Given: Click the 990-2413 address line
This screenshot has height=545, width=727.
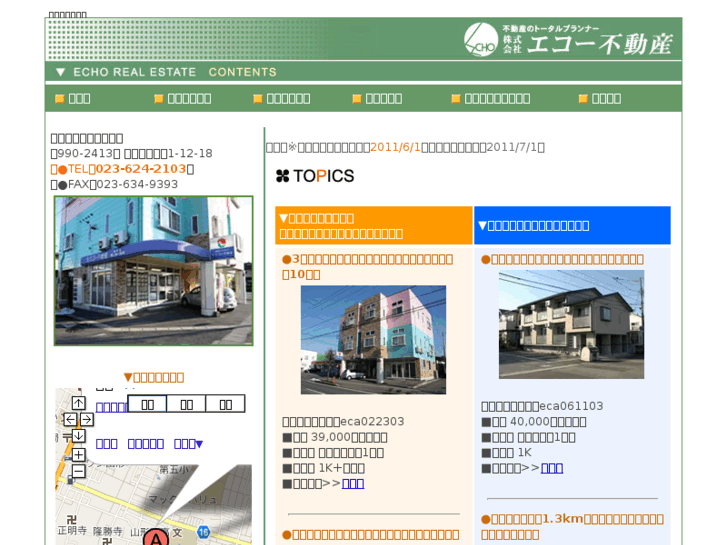Looking at the screenshot, I should pos(132,154).
